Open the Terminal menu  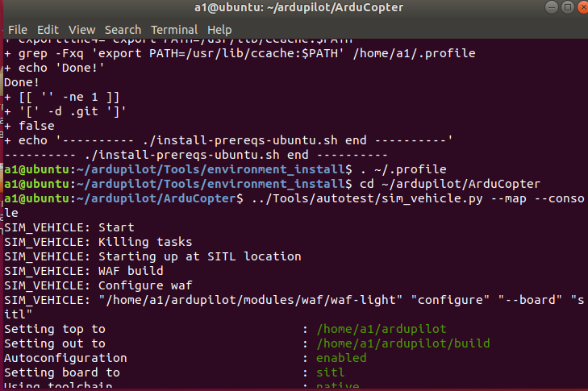(174, 30)
